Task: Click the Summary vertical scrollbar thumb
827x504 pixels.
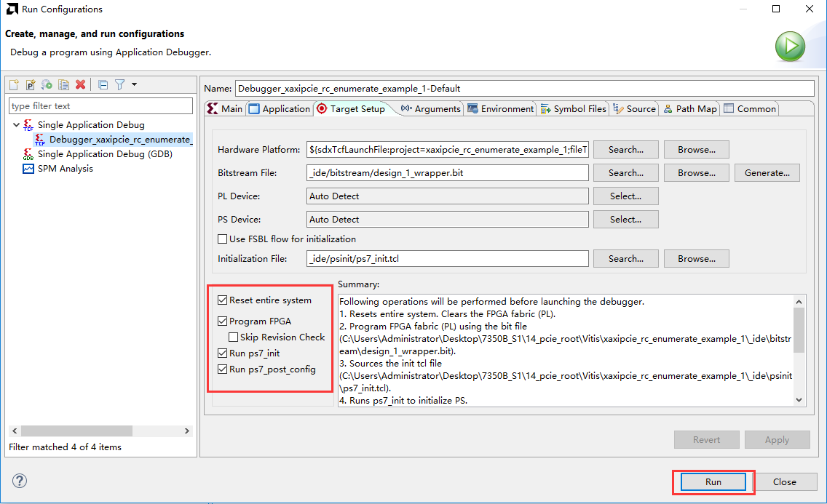Action: pos(799,330)
